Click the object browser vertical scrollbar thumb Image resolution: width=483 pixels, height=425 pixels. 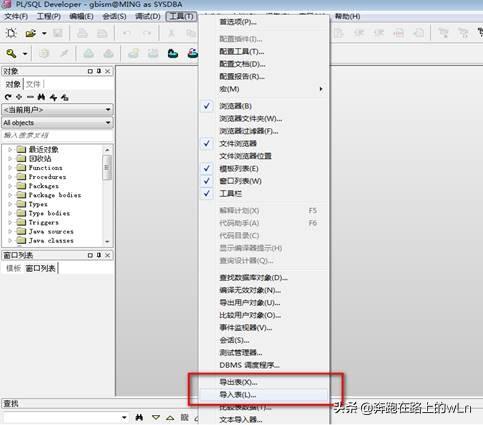pyautogui.click(x=107, y=168)
